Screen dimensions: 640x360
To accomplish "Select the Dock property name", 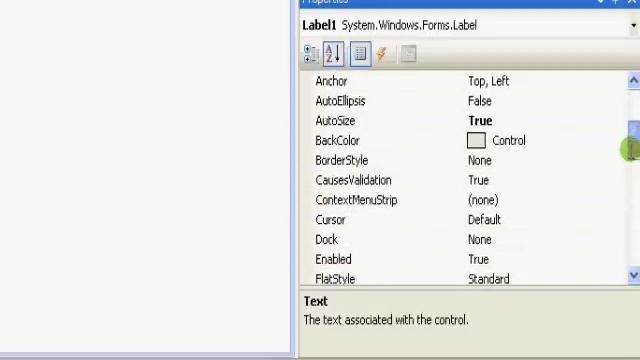I will click(x=327, y=240).
